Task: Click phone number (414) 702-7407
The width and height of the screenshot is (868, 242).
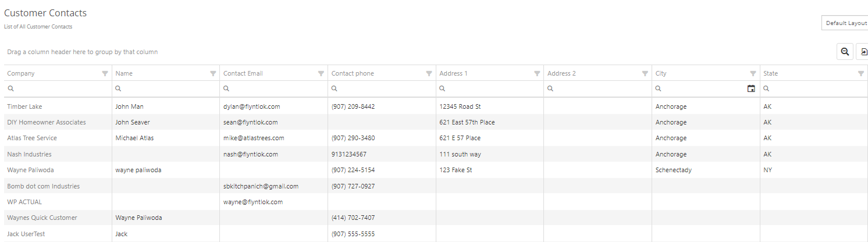Action: click(353, 218)
